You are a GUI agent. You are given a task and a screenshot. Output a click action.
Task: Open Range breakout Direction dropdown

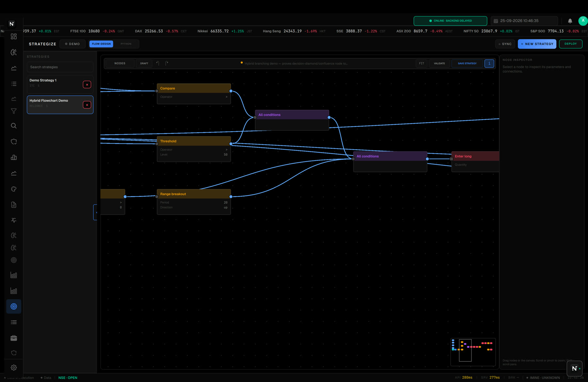[194, 207]
